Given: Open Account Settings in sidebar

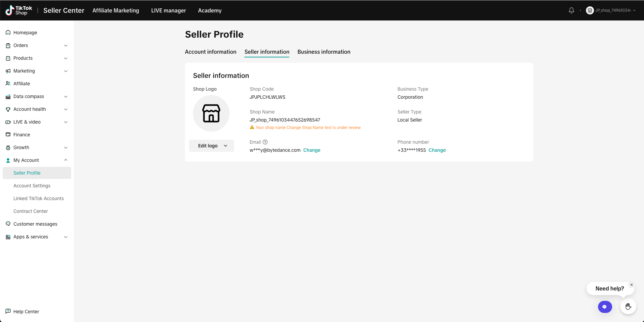Looking at the screenshot, I should 32,186.
